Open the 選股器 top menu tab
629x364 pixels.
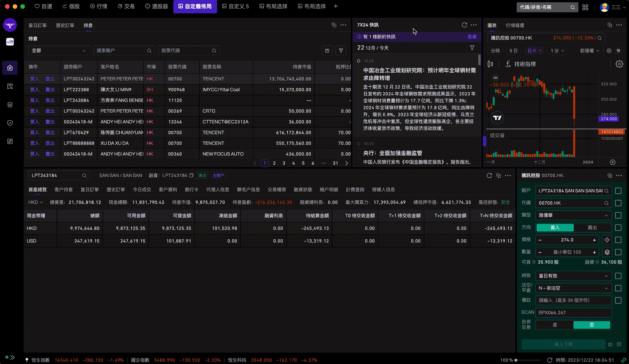coord(157,6)
